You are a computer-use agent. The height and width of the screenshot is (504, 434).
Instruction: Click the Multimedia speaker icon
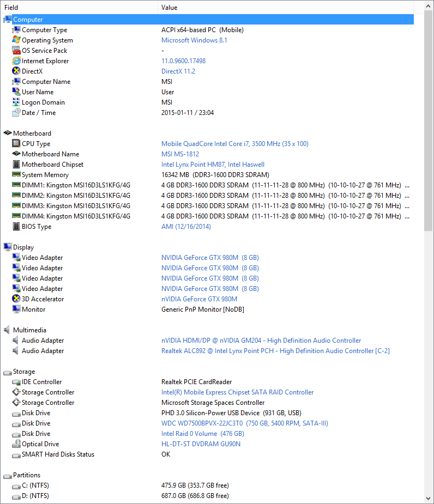(x=7, y=330)
